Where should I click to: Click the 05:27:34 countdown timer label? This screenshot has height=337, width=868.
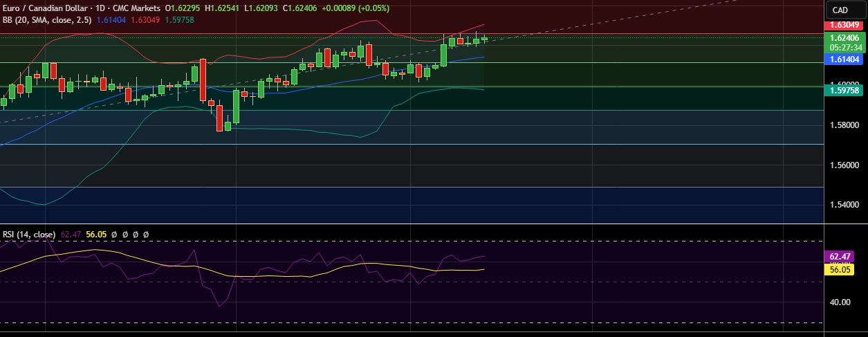pos(844,48)
